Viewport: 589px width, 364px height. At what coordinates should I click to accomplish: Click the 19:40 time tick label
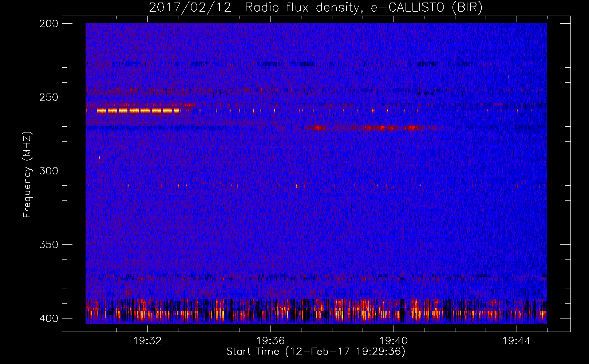click(394, 341)
